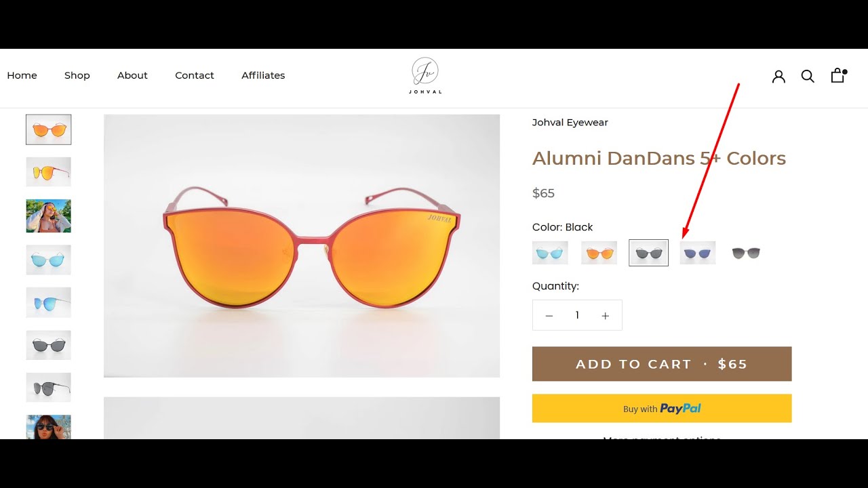View the yellow lens sunglasses thumbnail

(x=48, y=172)
